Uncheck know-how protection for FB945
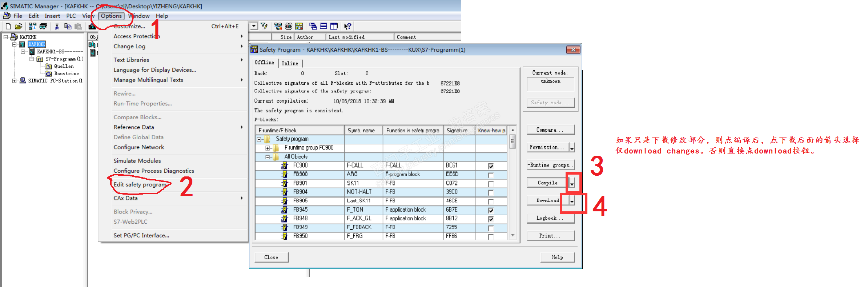The image size is (868, 287). [x=491, y=210]
